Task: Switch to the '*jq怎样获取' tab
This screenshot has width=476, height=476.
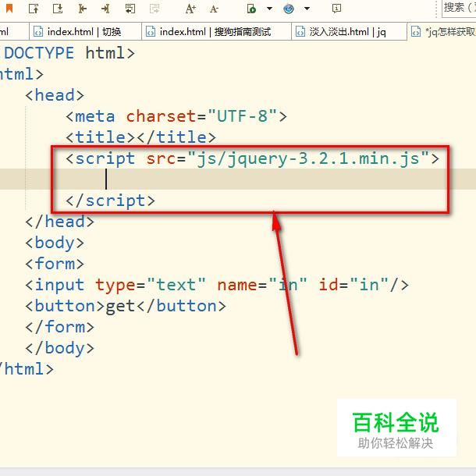Action: coord(442,31)
